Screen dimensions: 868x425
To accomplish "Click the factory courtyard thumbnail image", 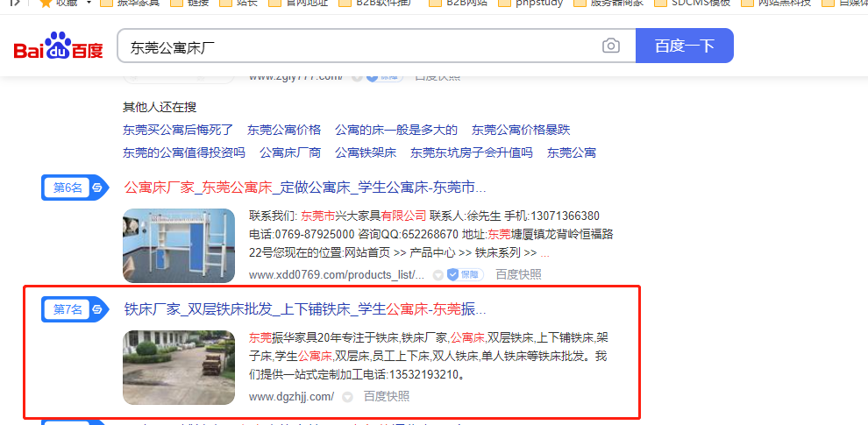I will [x=179, y=366].
